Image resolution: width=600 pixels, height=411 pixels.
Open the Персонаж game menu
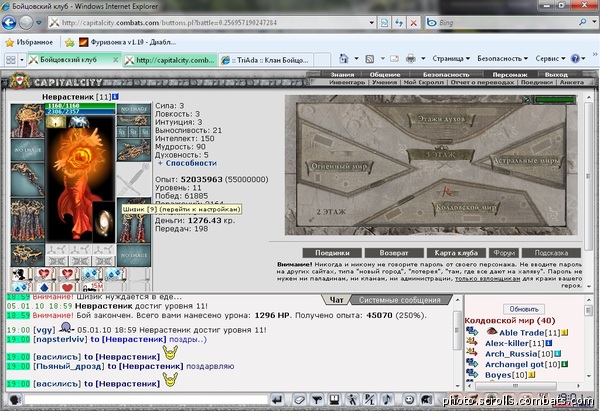coord(510,74)
